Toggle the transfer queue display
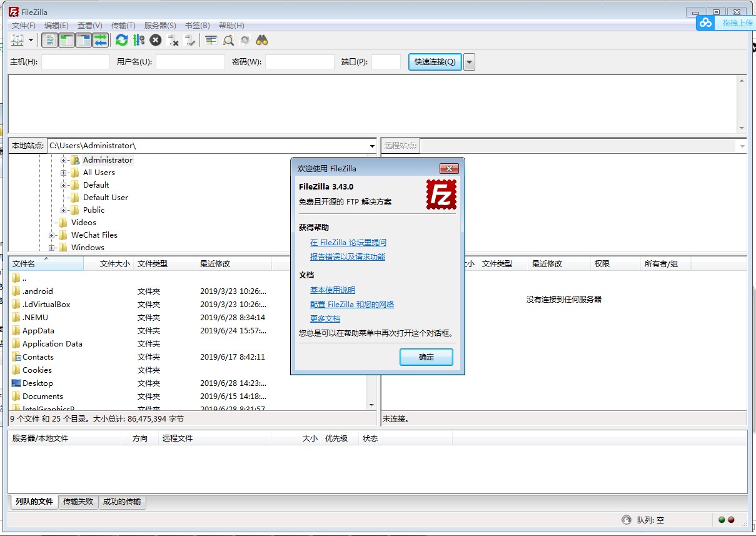This screenshot has height=536, width=756. coord(100,41)
